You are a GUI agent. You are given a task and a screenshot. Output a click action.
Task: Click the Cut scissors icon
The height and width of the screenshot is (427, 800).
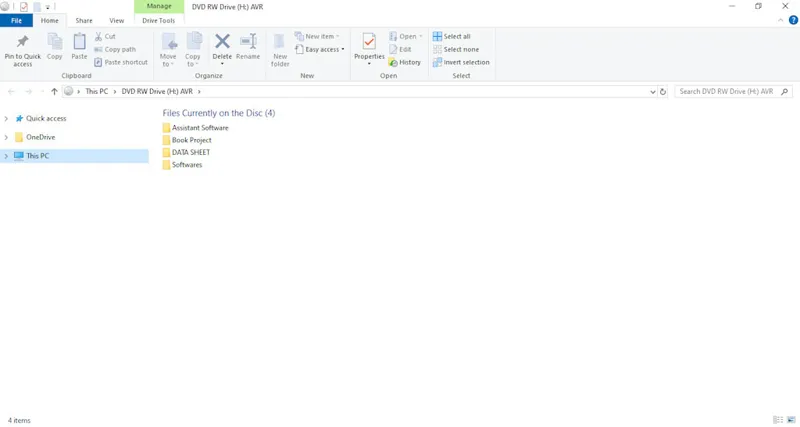pos(98,37)
